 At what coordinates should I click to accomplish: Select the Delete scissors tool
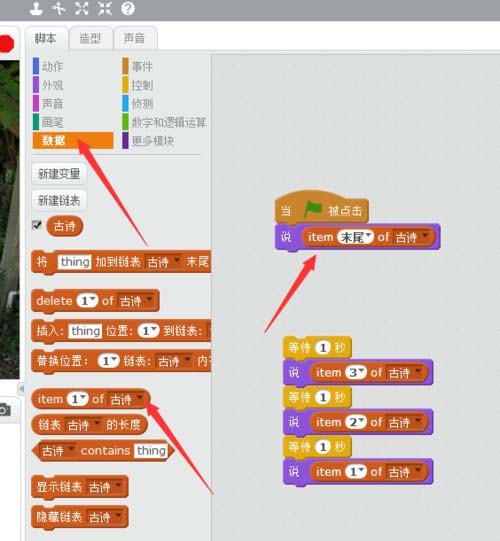coord(59,9)
